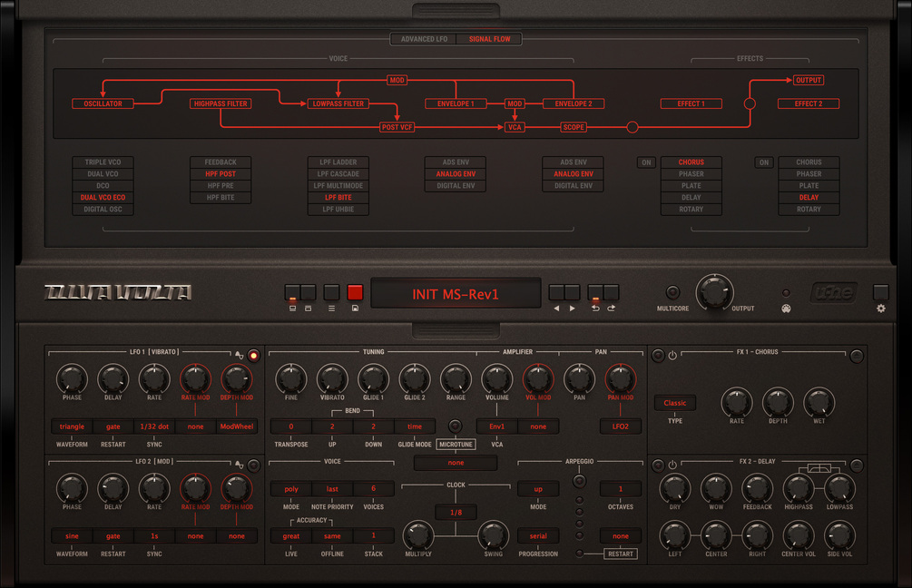Load the previous preset with left arrow

click(x=556, y=292)
